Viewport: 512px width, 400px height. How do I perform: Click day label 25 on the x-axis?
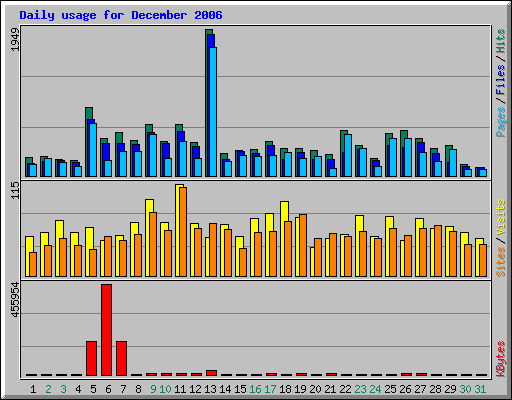coord(390,389)
